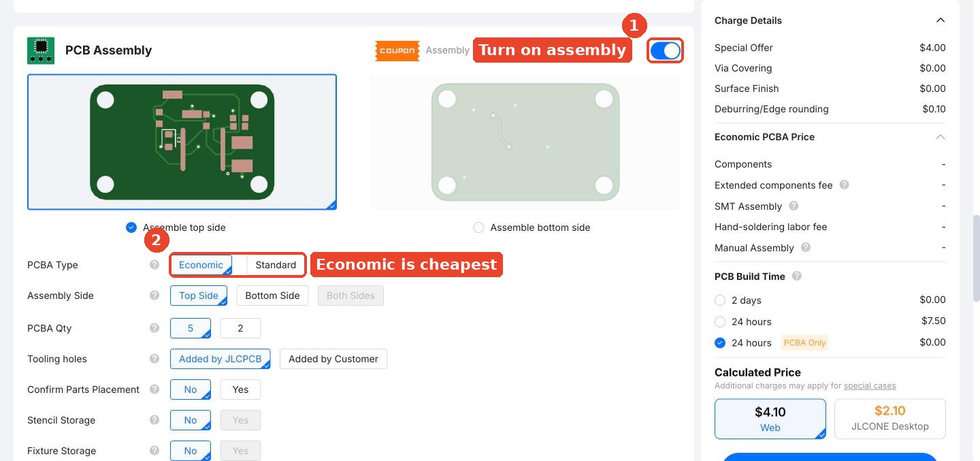Open help icon for Confirm Parts Placement
This screenshot has height=461, width=980.
(x=154, y=390)
